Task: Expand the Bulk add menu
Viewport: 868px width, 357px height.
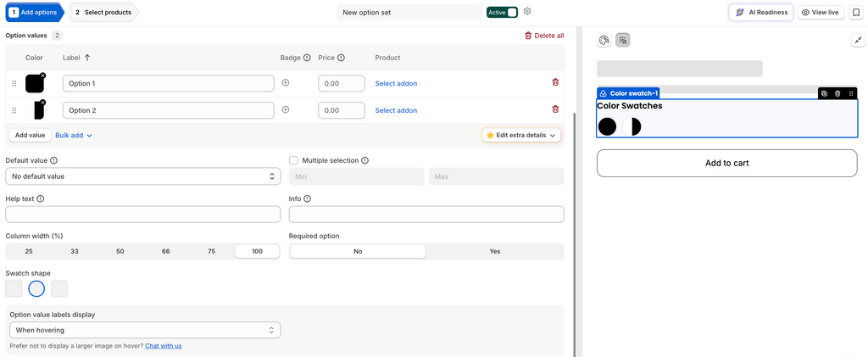Action: (74, 135)
